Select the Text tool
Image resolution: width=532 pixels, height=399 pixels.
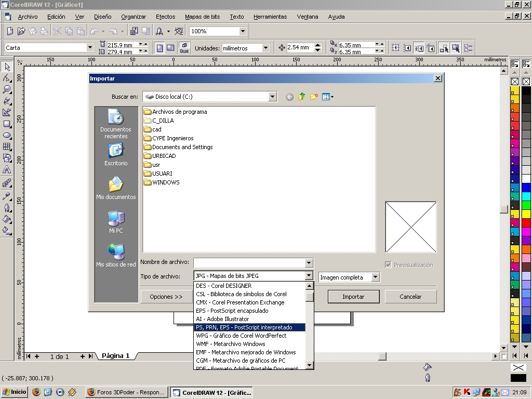tap(7, 170)
